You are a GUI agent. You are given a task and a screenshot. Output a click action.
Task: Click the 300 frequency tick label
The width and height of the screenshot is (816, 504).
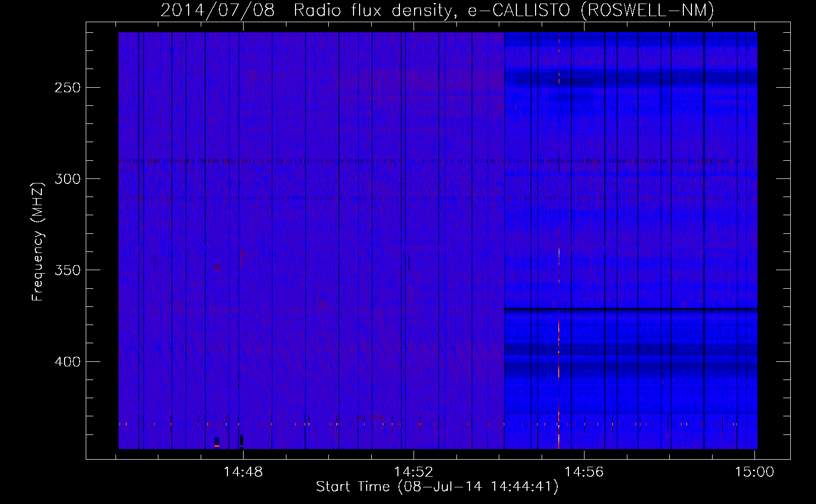[68, 179]
